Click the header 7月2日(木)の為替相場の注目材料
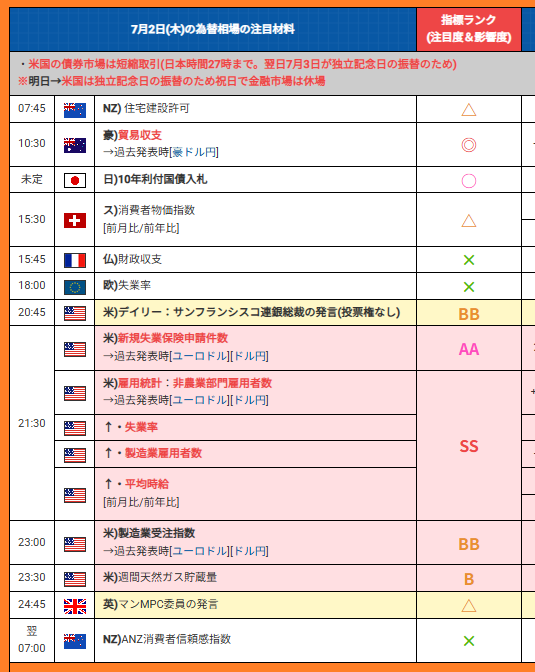 (x=213, y=29)
